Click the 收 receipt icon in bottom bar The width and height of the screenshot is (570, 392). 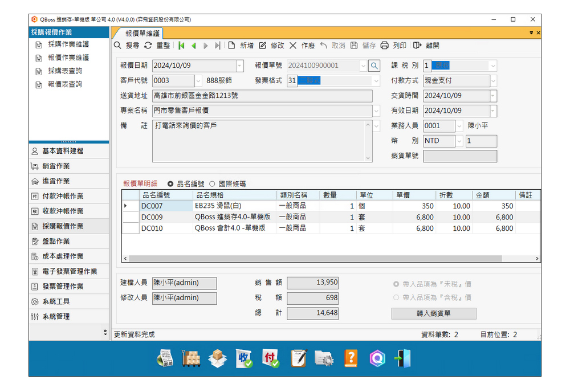244,358
